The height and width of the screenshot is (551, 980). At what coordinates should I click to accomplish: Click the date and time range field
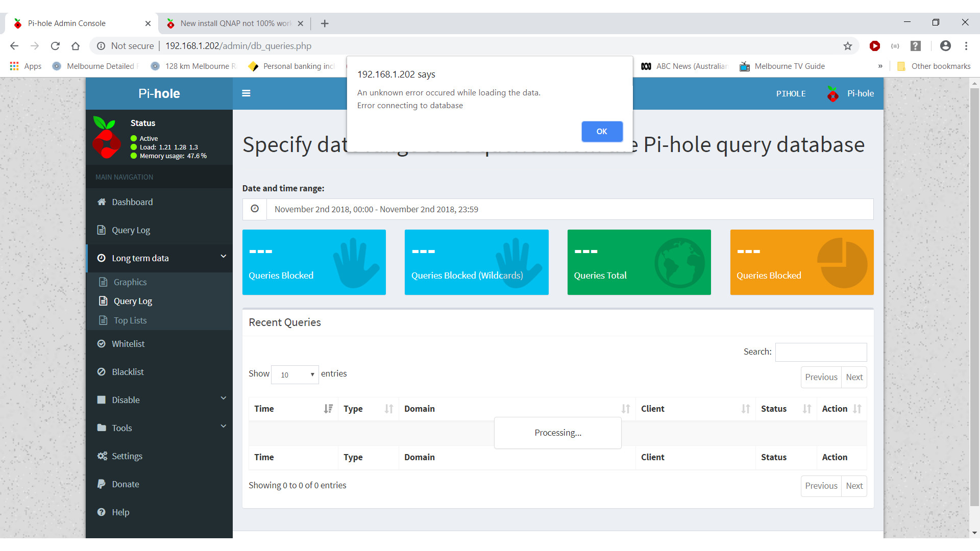pyautogui.click(x=570, y=209)
